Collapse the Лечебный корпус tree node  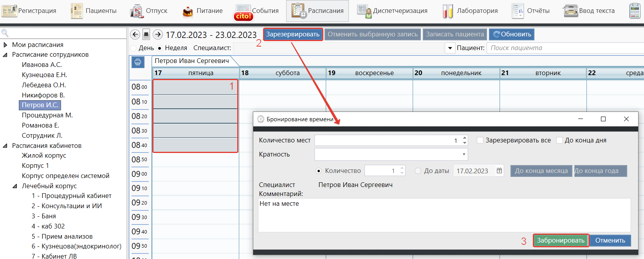tap(15, 186)
